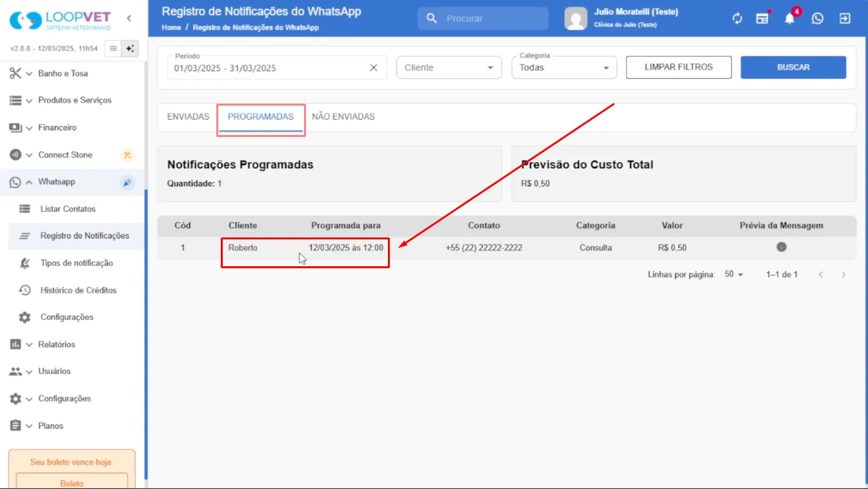Image resolution: width=868 pixels, height=489 pixels.
Task: Click the sparkle icon beside version info
Action: (130, 49)
